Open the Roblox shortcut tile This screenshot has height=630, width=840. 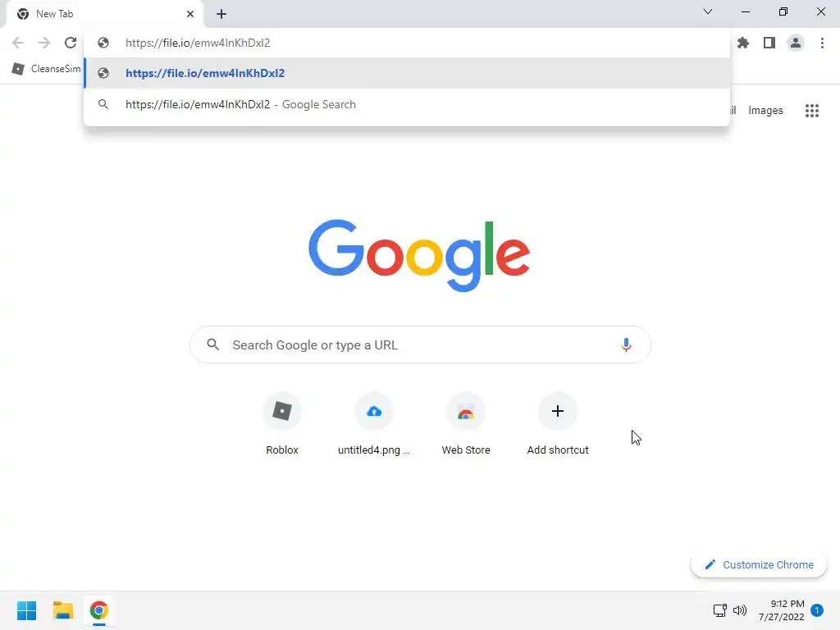click(282, 424)
